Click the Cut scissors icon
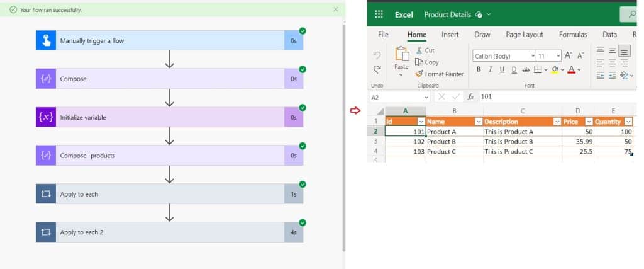 tap(419, 50)
